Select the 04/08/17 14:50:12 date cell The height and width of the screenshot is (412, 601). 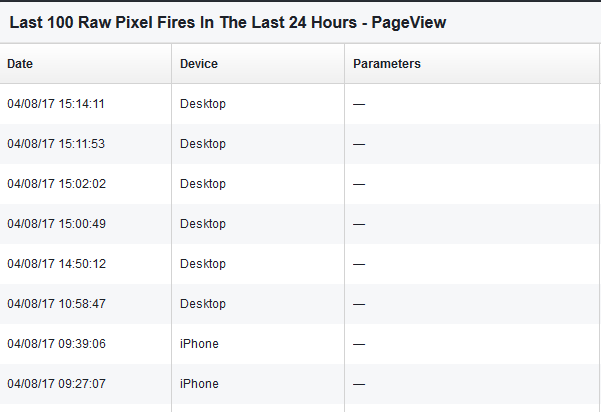click(56, 264)
